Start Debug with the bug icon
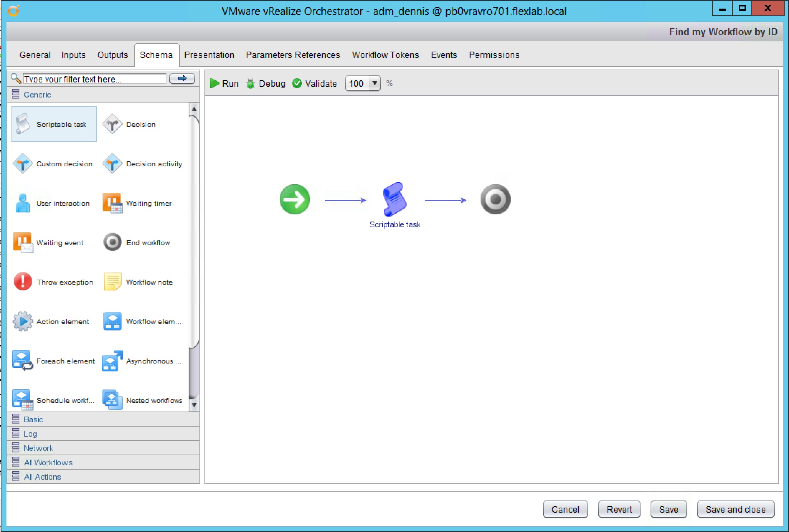 click(266, 84)
